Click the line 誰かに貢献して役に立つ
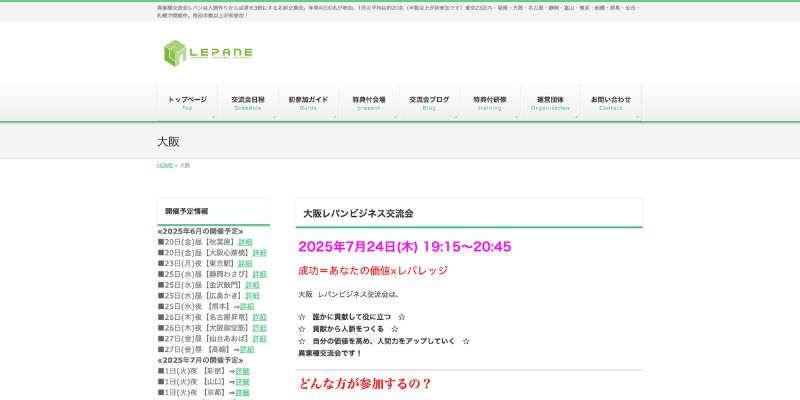This screenshot has width=800, height=400. tap(352, 317)
